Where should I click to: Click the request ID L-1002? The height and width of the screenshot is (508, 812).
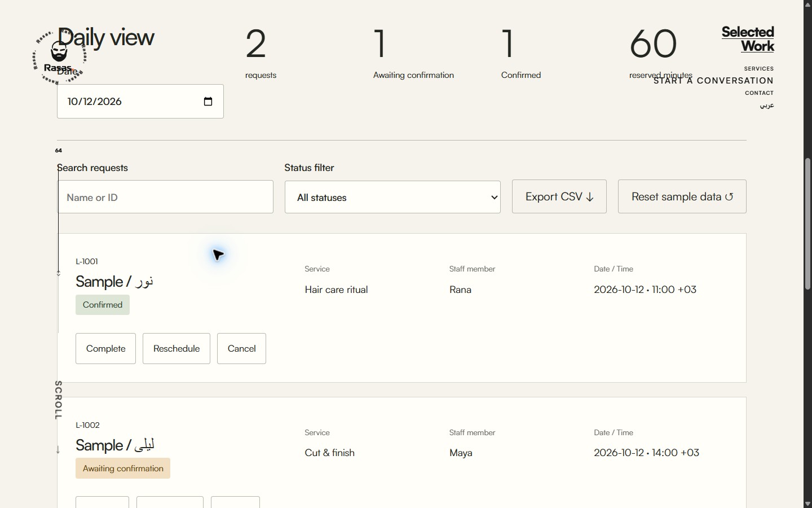click(x=88, y=425)
